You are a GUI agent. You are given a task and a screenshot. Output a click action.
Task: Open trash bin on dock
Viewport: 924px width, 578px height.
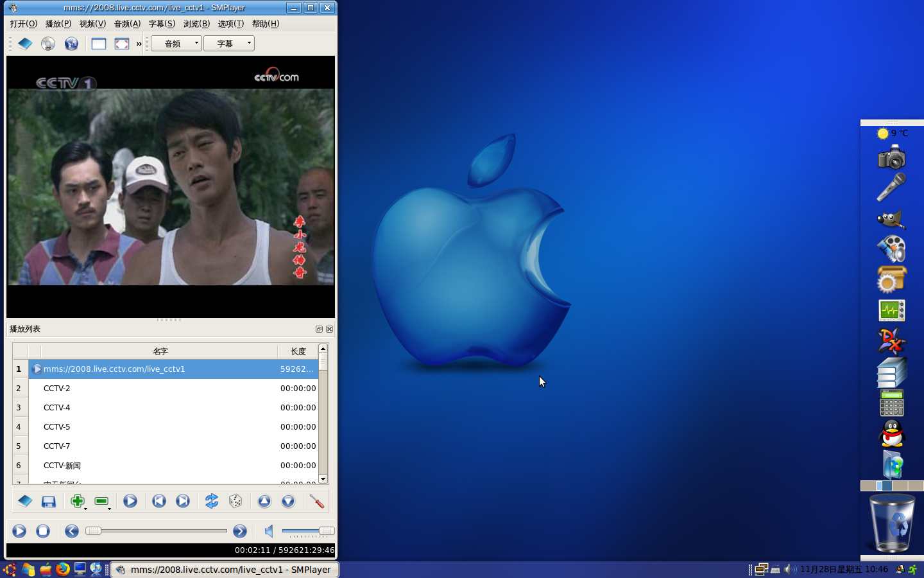892,523
